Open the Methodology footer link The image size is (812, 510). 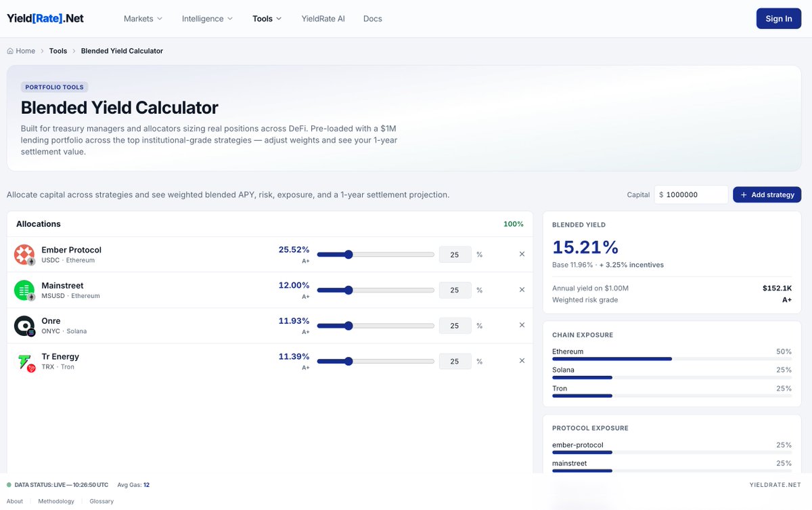[56, 501]
